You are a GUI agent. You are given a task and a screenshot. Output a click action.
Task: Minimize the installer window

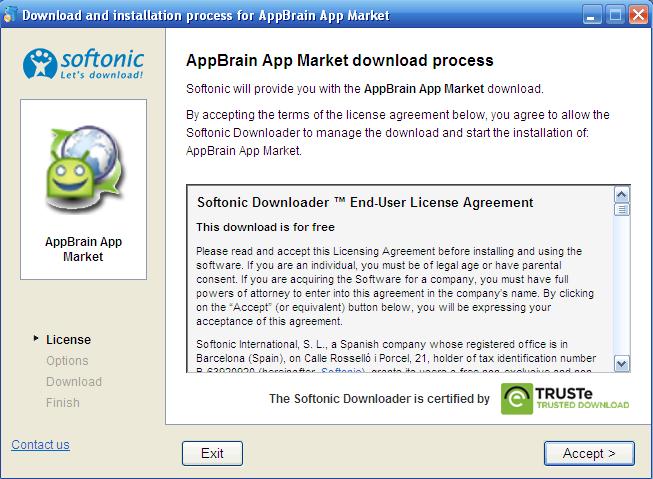[x=593, y=15]
